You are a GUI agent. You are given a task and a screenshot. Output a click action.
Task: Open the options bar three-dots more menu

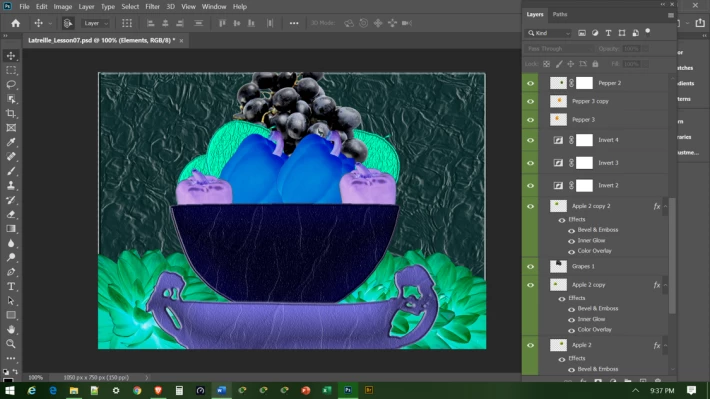pyautogui.click(x=294, y=23)
